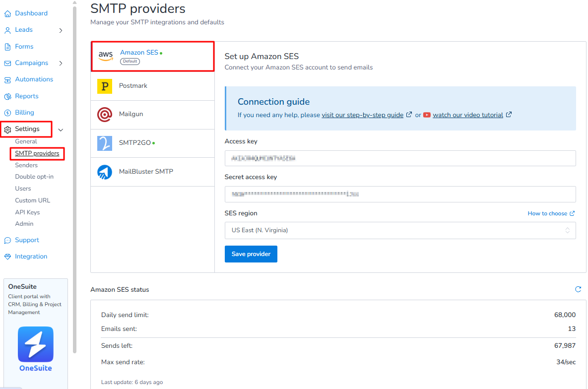The width and height of the screenshot is (588, 389).
Task: Click the Daily send limit value 68,000
Action: 565,315
